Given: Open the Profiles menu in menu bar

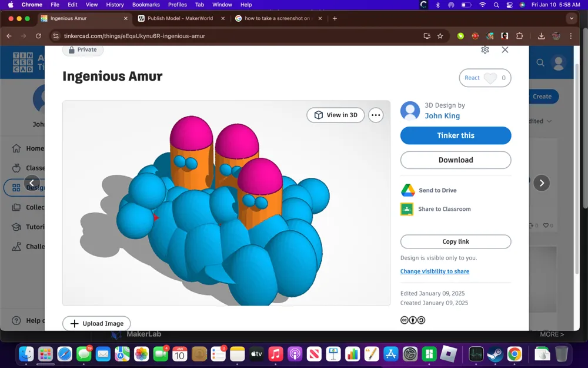Looking at the screenshot, I should click(x=178, y=5).
